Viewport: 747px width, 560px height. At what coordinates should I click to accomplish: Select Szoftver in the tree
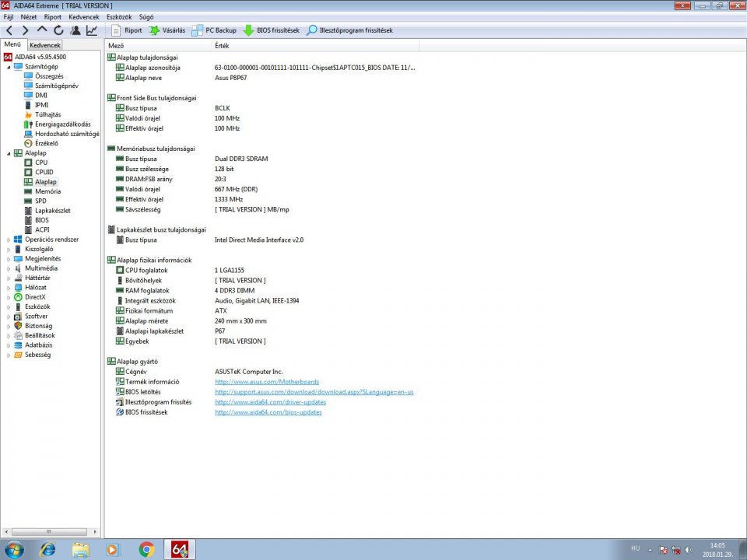coord(31,317)
